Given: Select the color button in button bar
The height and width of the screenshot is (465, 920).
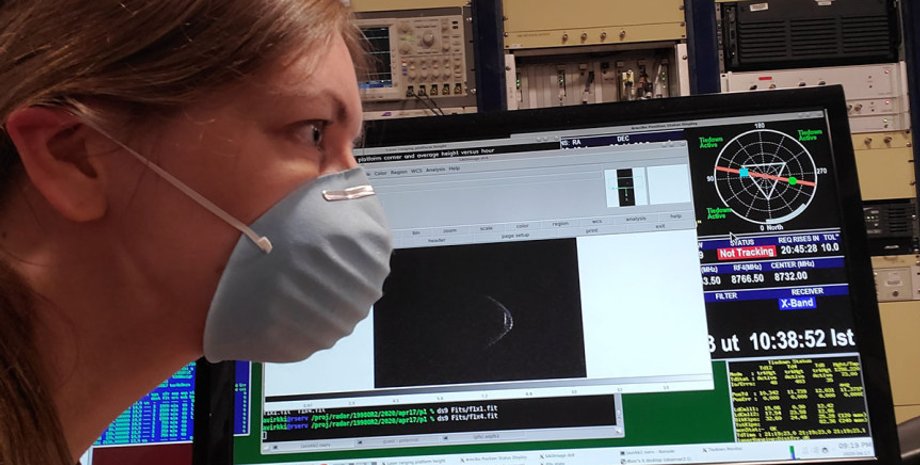Looking at the screenshot, I should pyautogui.click(x=522, y=226).
